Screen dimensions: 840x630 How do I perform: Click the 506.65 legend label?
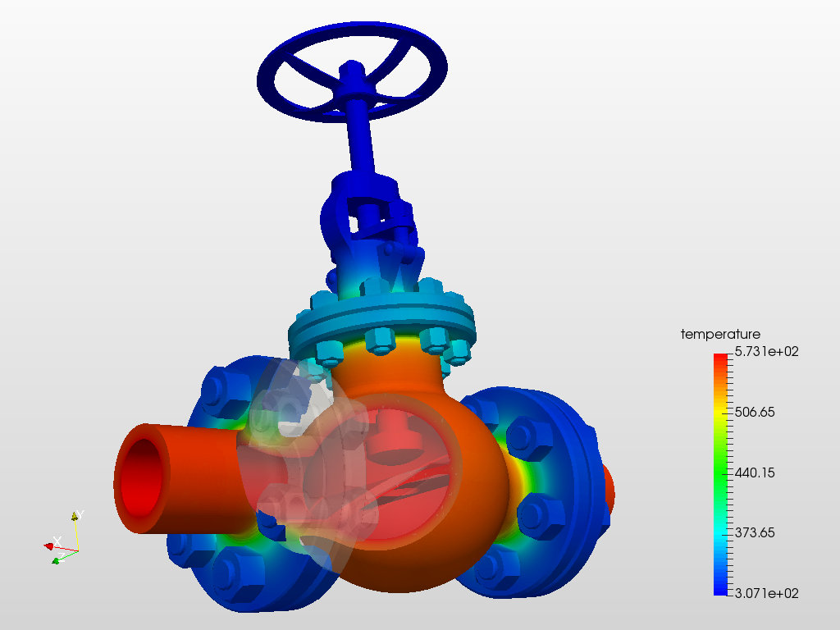coord(755,412)
